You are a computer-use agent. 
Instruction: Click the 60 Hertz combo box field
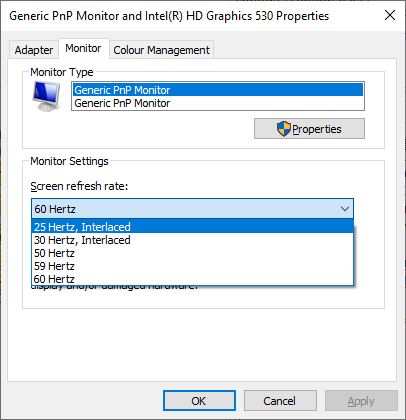pos(192,209)
